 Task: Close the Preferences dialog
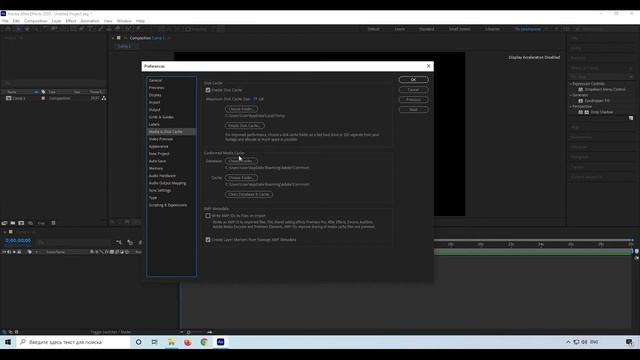click(428, 66)
